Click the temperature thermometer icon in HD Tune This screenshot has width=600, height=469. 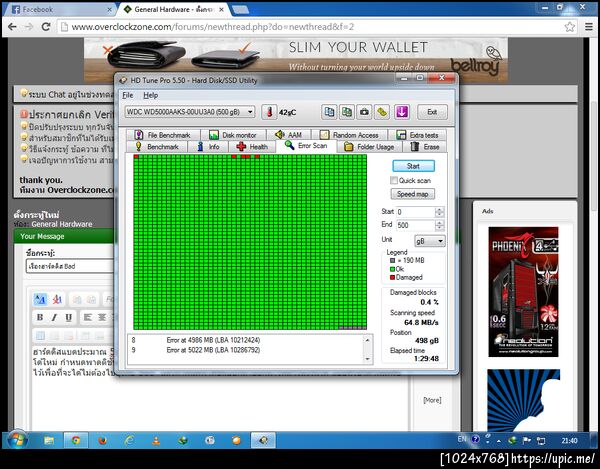[269, 112]
